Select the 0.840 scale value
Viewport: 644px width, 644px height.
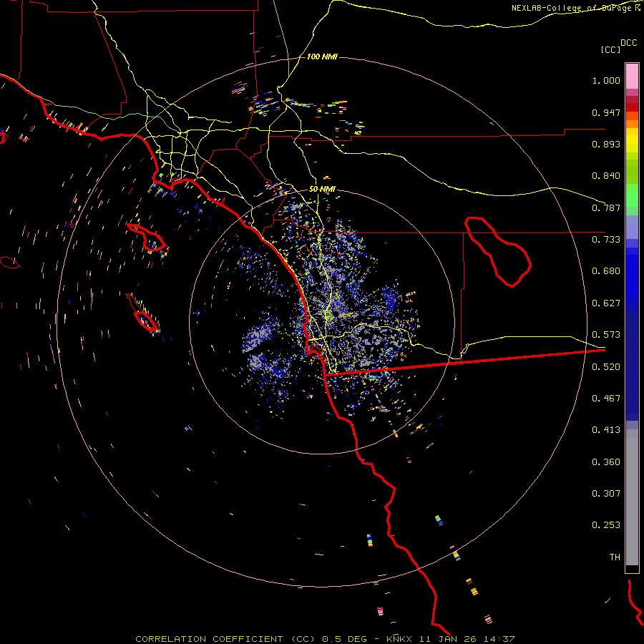(606, 176)
